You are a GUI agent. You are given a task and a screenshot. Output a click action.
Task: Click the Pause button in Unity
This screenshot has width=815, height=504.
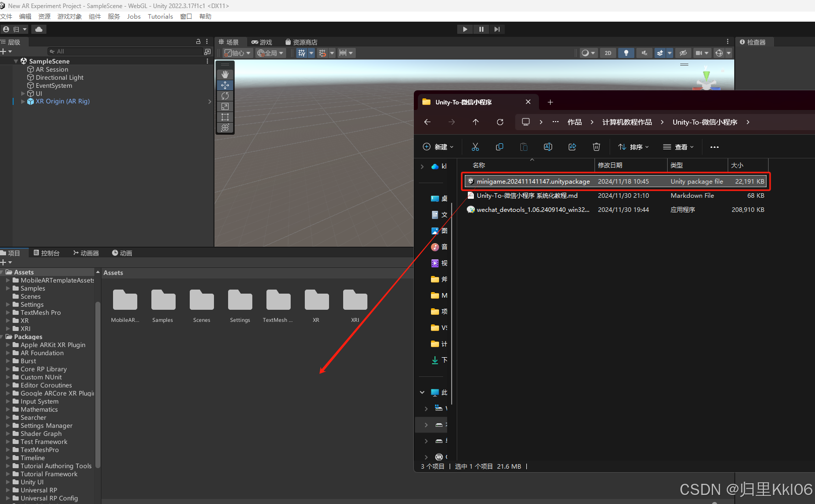tap(481, 29)
